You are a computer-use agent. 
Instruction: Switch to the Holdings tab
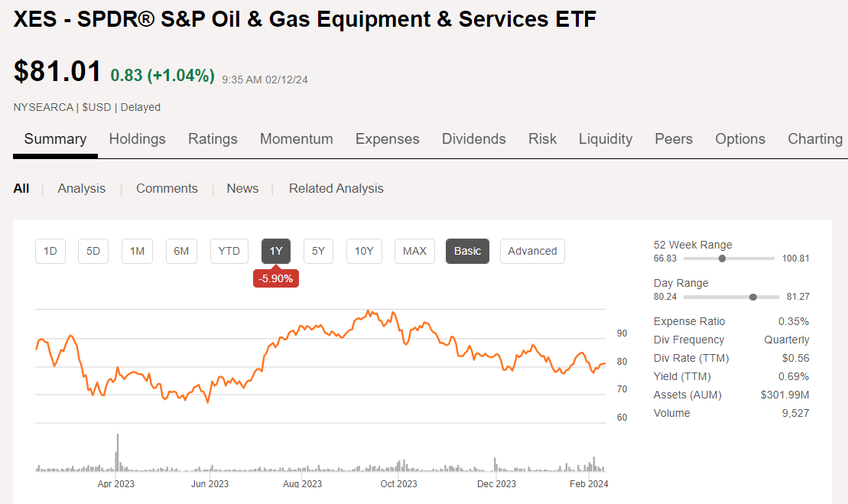(x=138, y=138)
